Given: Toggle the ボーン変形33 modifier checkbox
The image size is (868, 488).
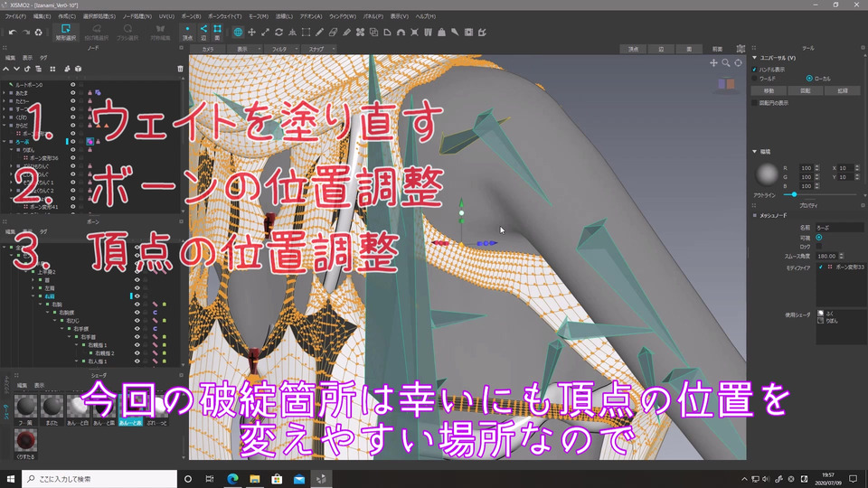Looking at the screenshot, I should [x=821, y=267].
